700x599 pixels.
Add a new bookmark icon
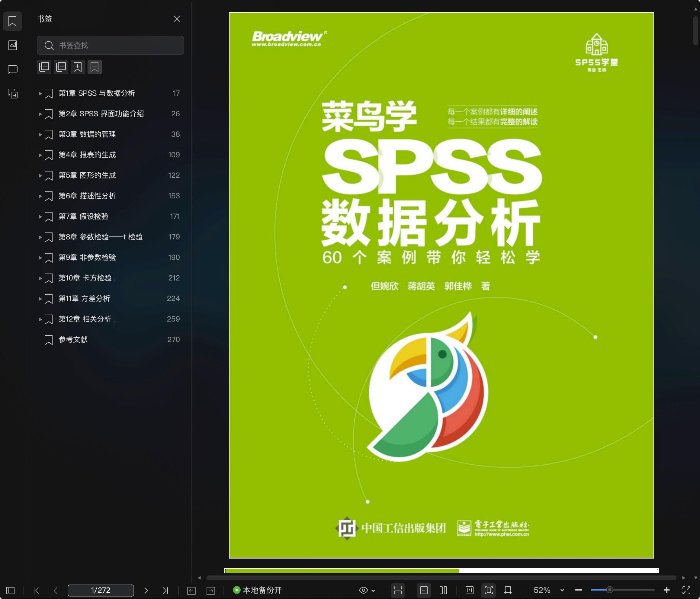[78, 67]
